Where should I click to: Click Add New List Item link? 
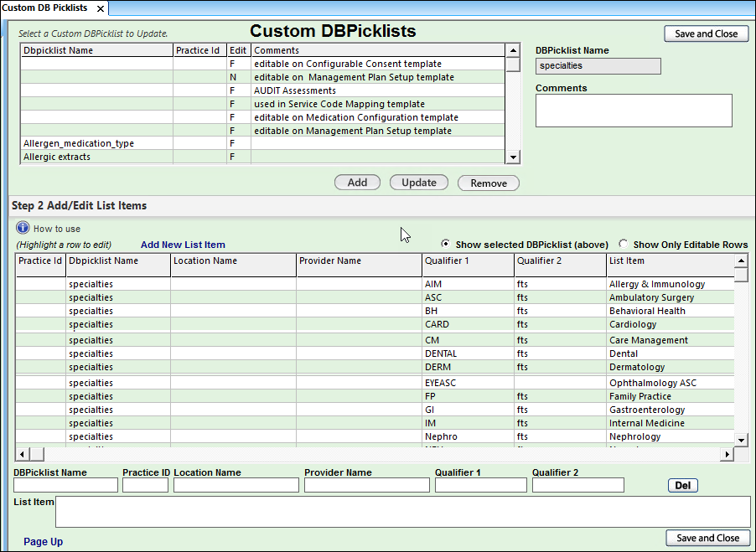tap(183, 245)
